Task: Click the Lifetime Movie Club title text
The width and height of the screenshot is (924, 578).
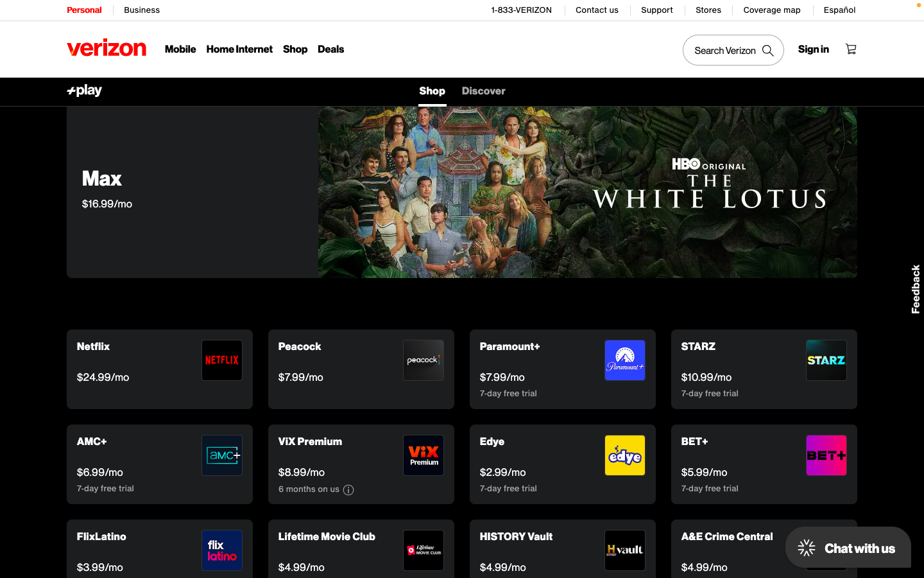Action: tap(327, 537)
